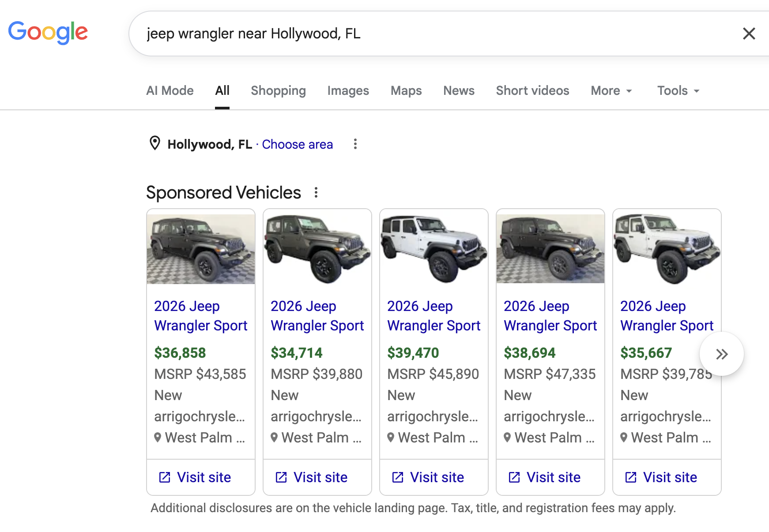Click the price $35,667

pyautogui.click(x=646, y=353)
